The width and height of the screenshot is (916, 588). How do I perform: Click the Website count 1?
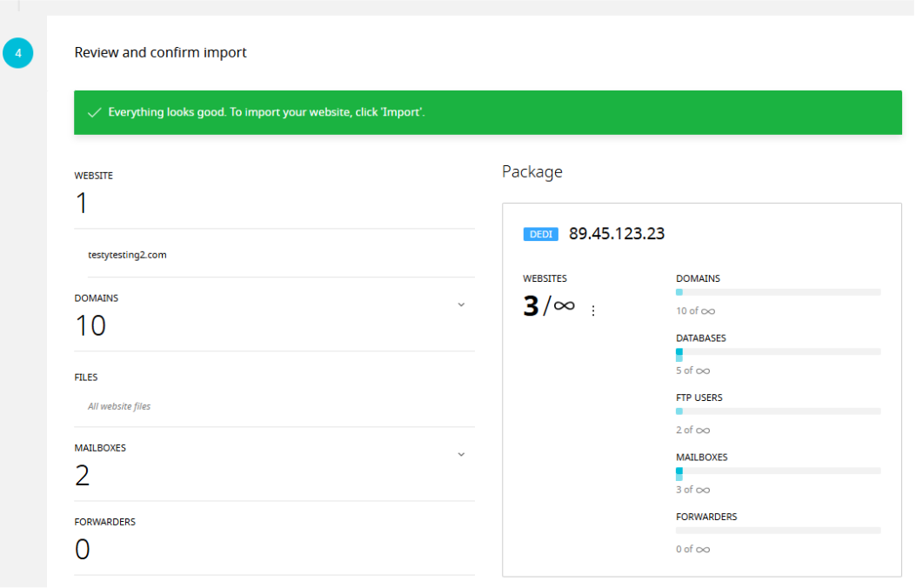[81, 204]
